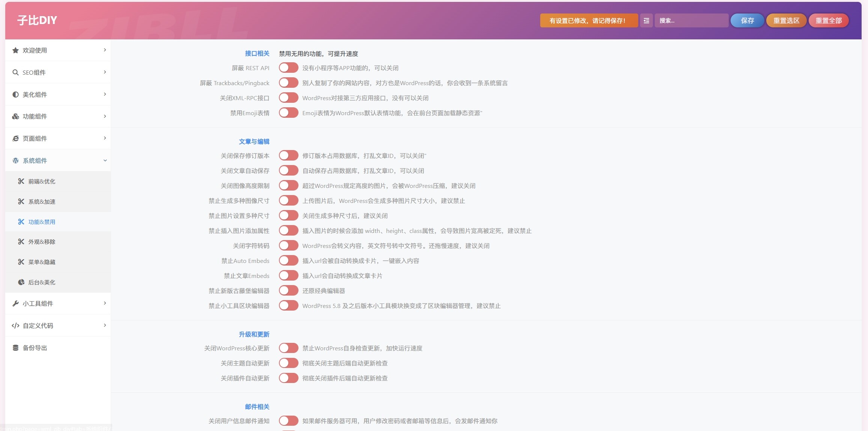Click the magnifier icon beside SEO组件
The width and height of the screenshot is (868, 431).
[x=15, y=72]
